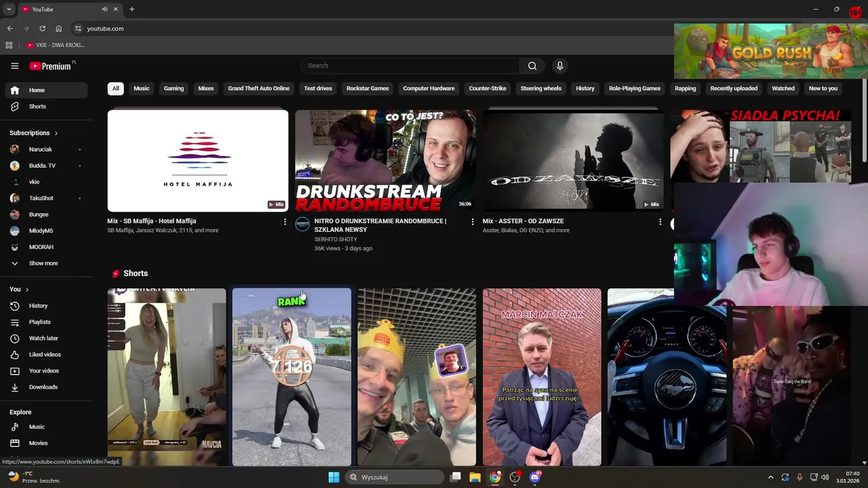Open History in the sidebar
Screen dimensions: 868x488
tap(46, 306)
